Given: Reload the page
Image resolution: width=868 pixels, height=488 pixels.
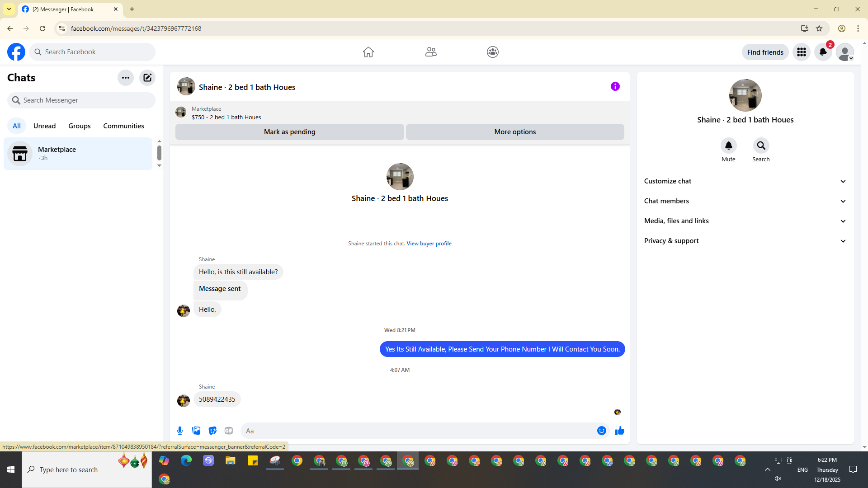Looking at the screenshot, I should click(42, 28).
